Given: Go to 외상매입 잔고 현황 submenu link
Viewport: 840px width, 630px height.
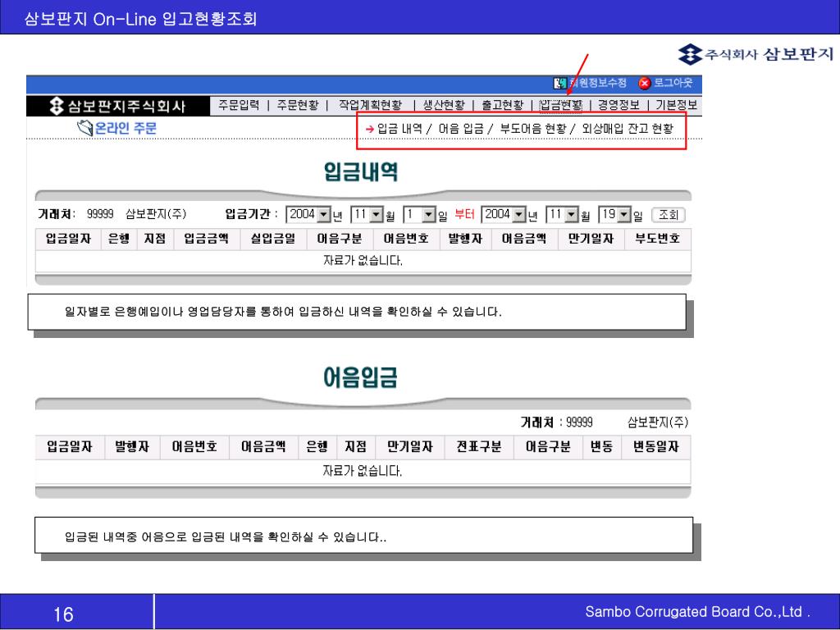Looking at the screenshot, I should point(628,129).
